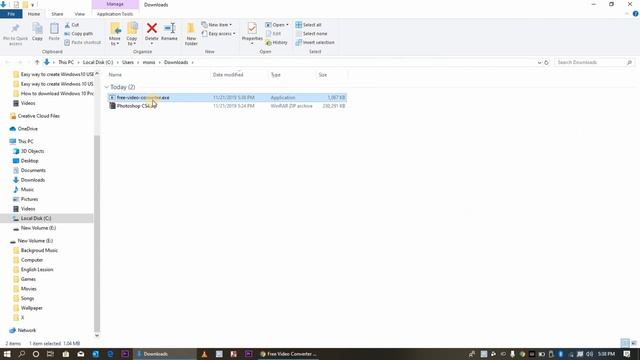Click the Properties checkmark icon
The width and height of the screenshot is (640, 360).
252,28
